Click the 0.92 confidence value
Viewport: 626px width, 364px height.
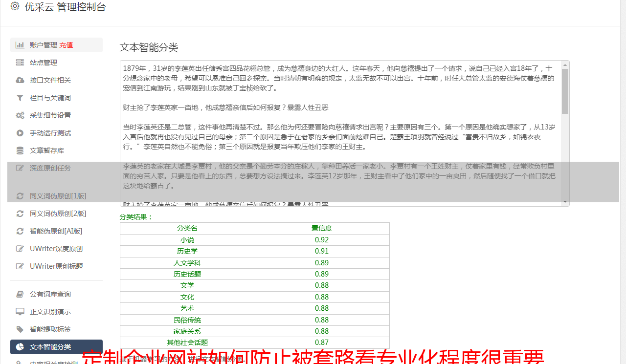coord(322,240)
